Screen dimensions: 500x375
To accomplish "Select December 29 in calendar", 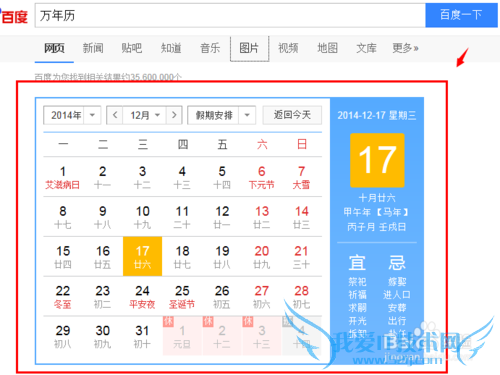I will pyautogui.click(x=63, y=336).
